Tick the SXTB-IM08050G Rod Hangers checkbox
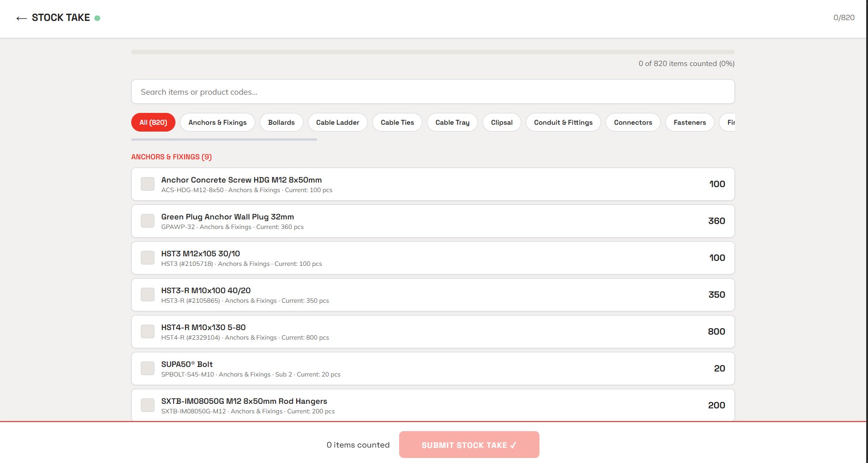 tap(147, 405)
